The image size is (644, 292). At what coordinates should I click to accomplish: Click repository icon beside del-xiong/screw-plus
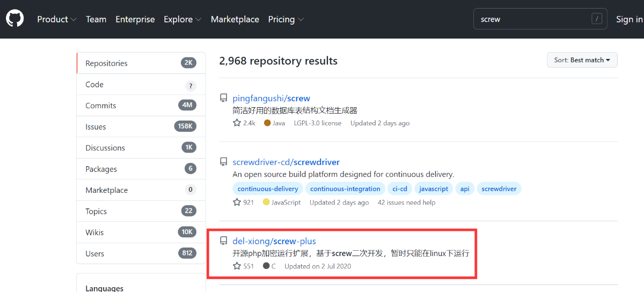click(x=223, y=241)
